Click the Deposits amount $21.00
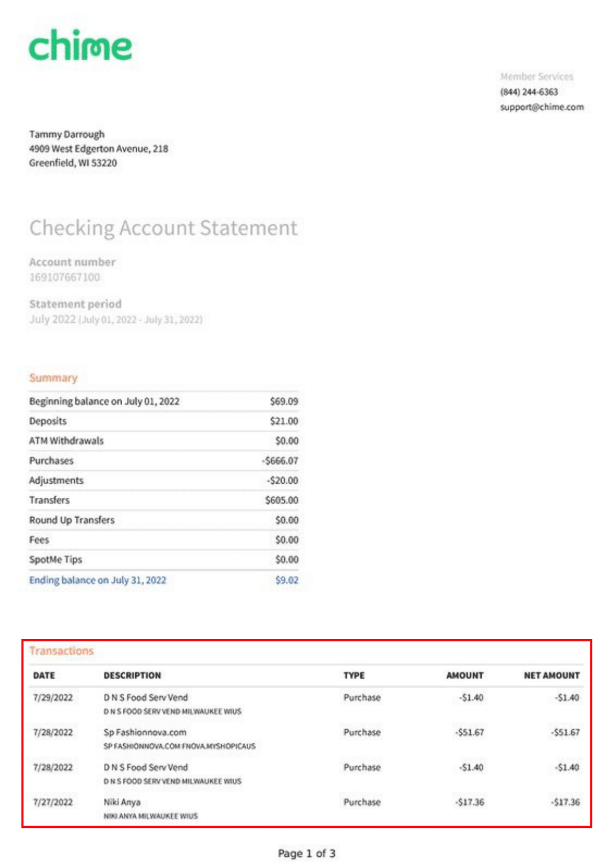 [x=284, y=420]
